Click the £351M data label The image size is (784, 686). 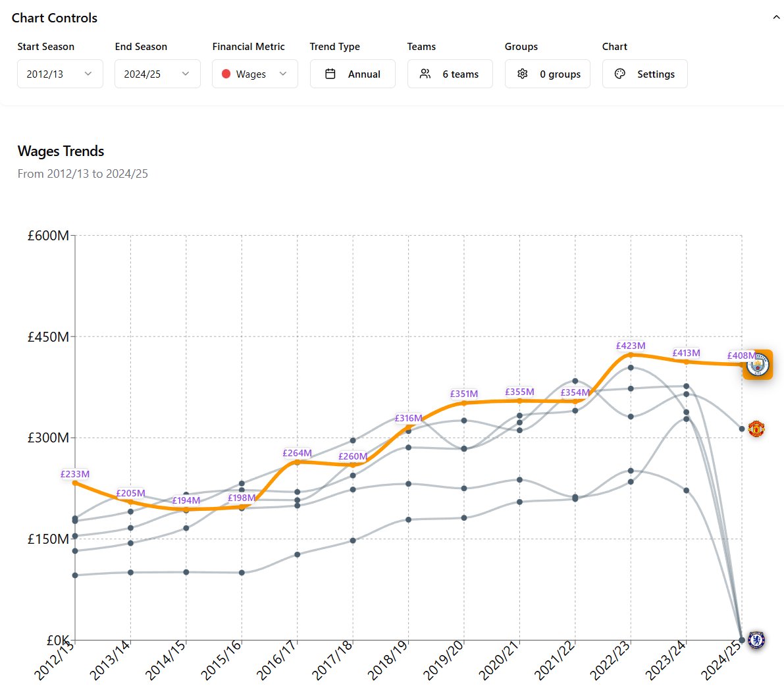click(464, 394)
